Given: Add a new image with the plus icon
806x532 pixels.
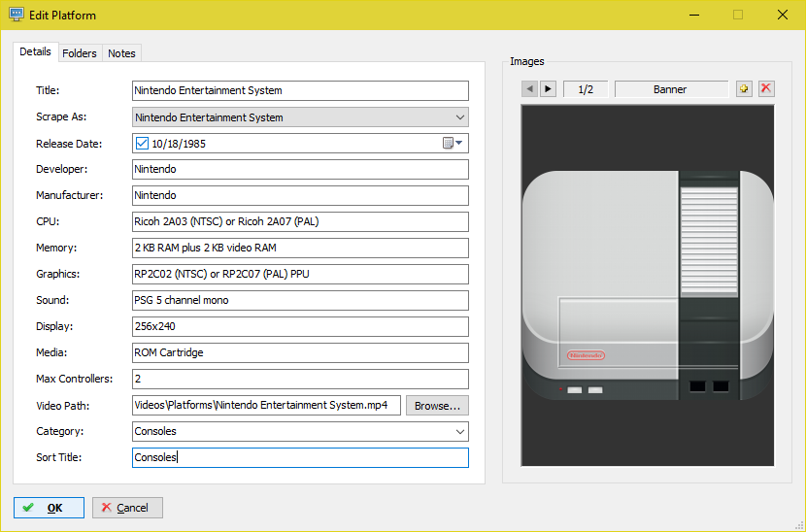Looking at the screenshot, I should [744, 89].
